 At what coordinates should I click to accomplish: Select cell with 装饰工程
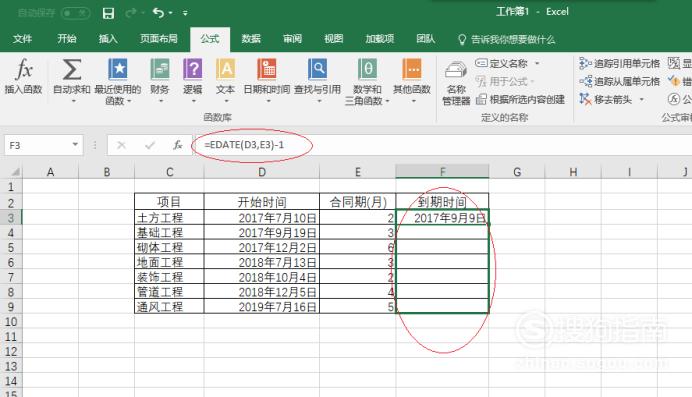(x=169, y=277)
